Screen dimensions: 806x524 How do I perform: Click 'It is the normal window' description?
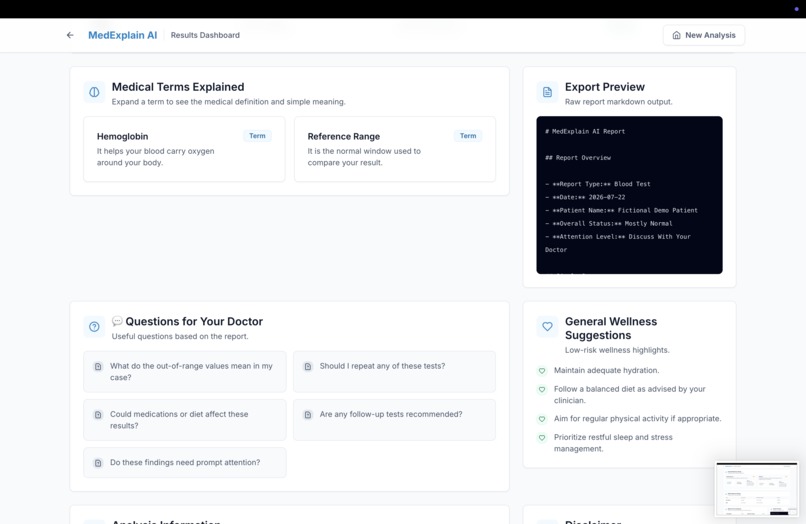pos(364,157)
